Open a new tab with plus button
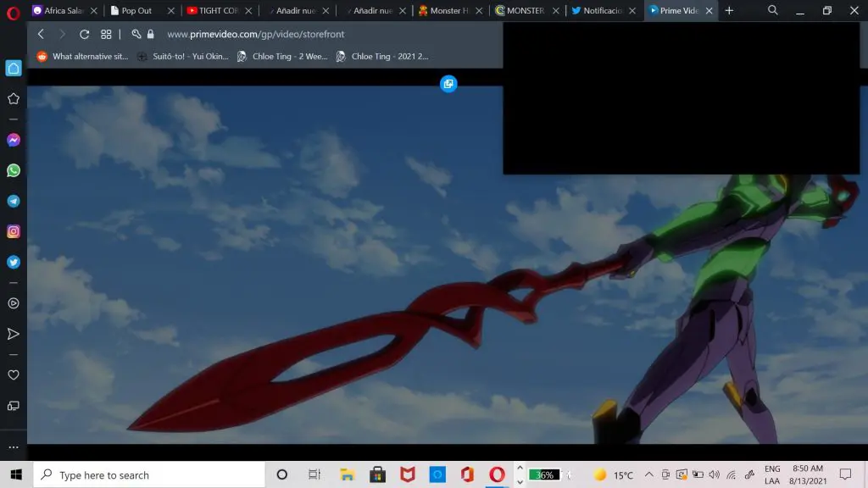Image resolution: width=868 pixels, height=488 pixels. tap(729, 11)
